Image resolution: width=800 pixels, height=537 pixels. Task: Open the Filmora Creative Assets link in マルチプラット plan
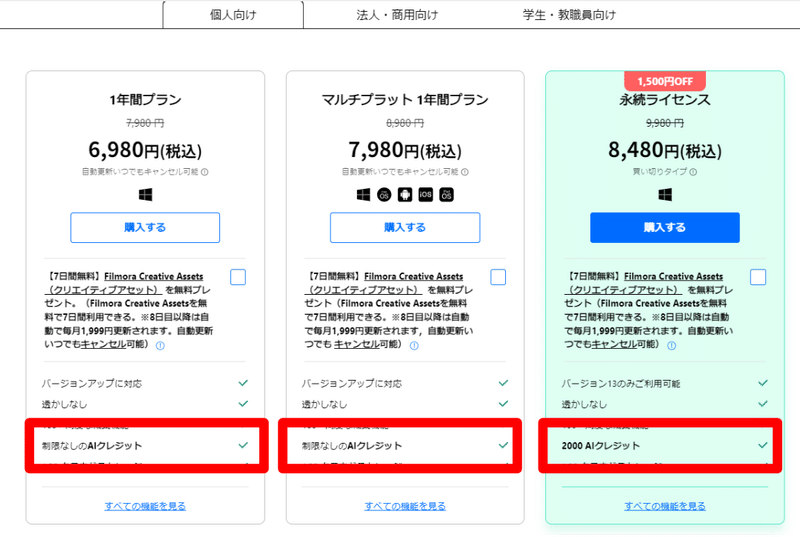tap(414, 276)
